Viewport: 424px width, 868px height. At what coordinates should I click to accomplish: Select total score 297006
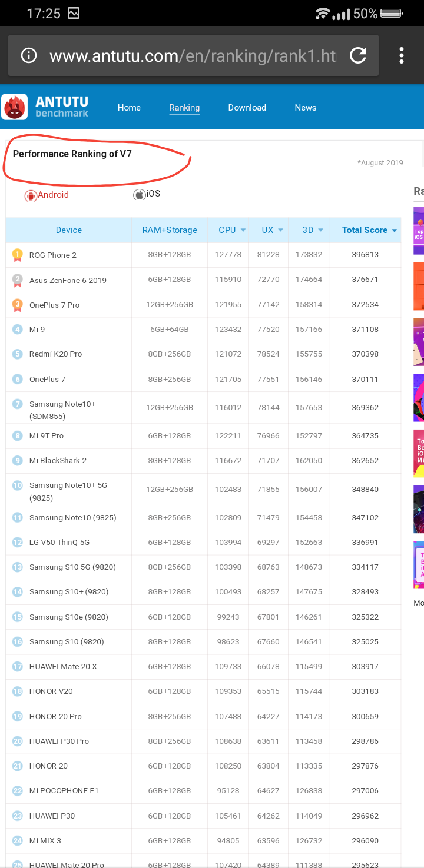365,790
